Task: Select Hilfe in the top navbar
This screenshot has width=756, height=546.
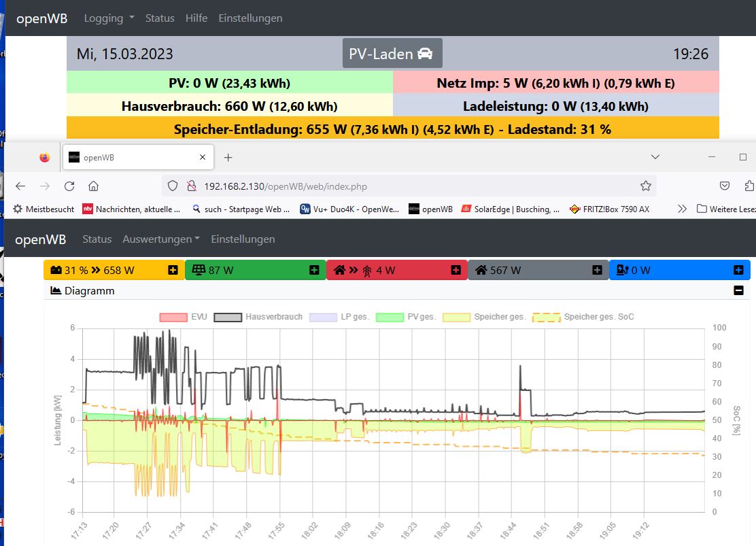Action: tap(196, 18)
